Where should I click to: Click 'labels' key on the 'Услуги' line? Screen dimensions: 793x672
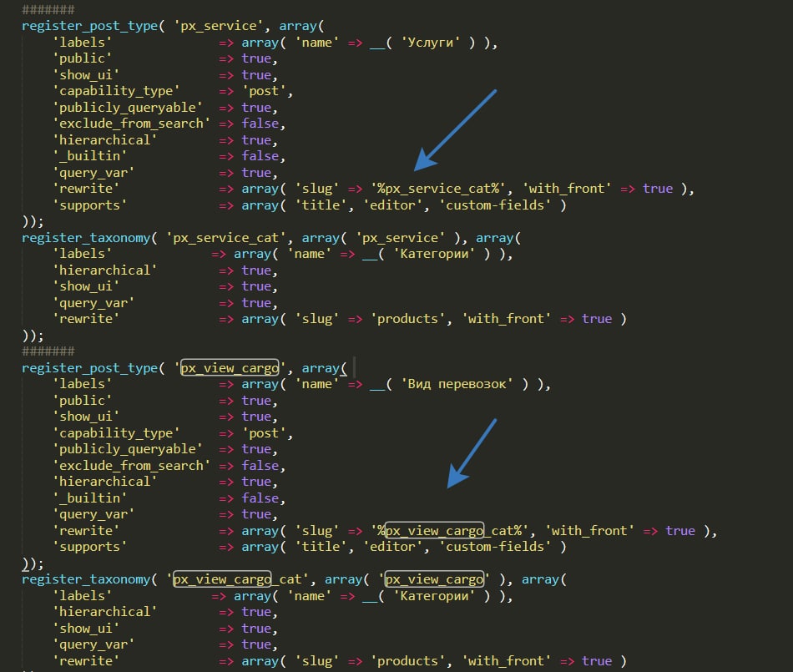click(82, 43)
